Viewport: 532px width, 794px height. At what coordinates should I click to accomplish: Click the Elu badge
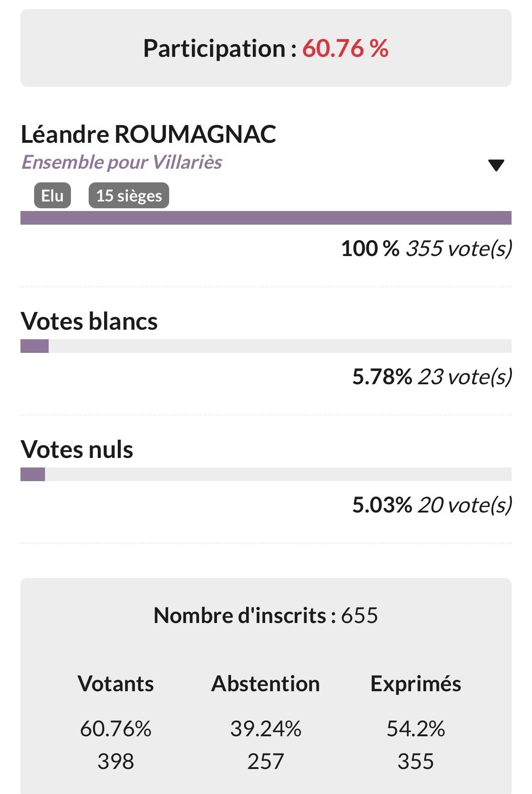(52, 196)
